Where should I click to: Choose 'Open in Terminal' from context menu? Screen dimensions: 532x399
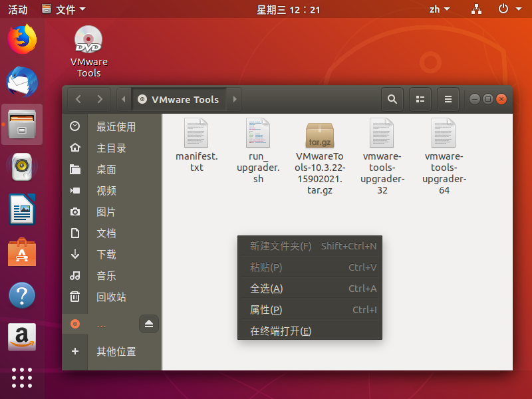coord(281,331)
